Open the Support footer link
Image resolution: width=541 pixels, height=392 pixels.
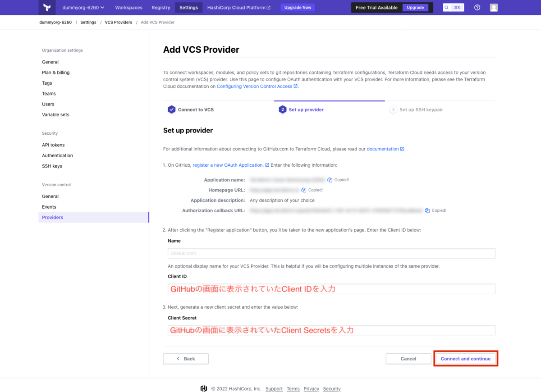(x=274, y=389)
